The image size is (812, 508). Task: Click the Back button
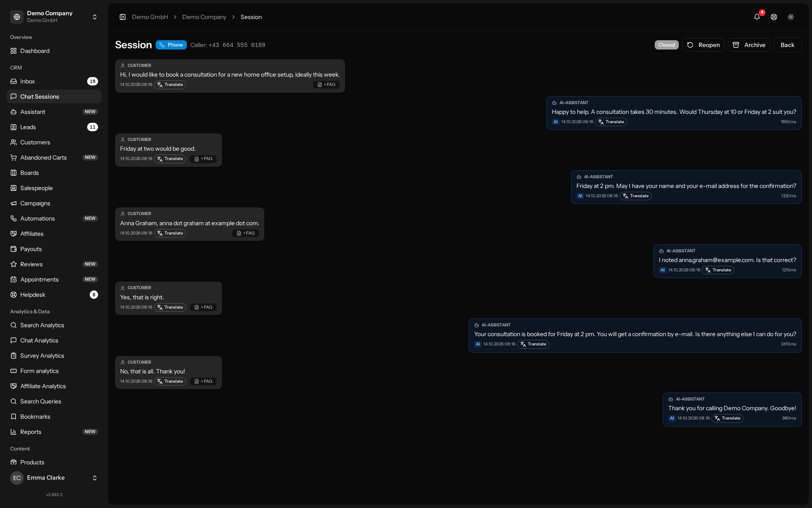pyautogui.click(x=787, y=45)
